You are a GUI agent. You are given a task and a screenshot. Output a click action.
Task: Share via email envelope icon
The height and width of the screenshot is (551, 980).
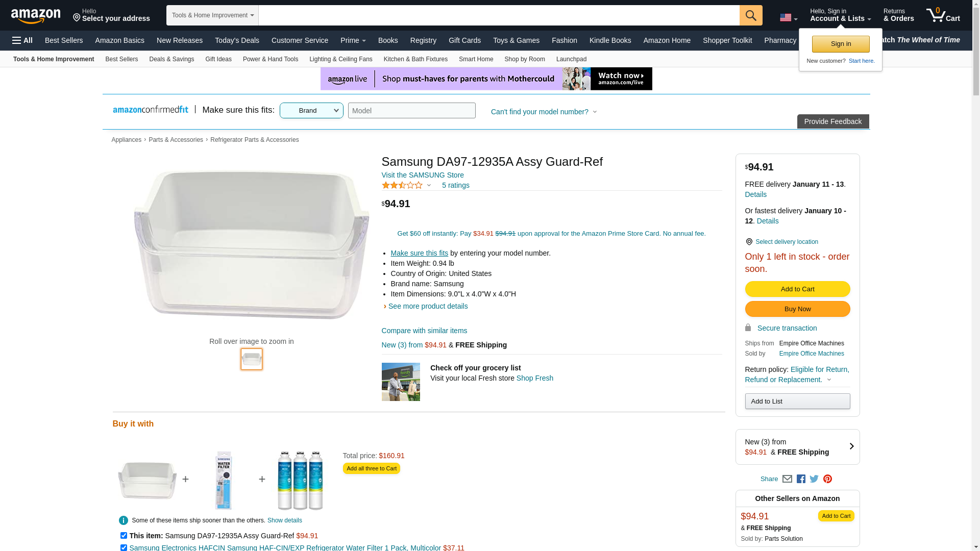[x=787, y=479]
